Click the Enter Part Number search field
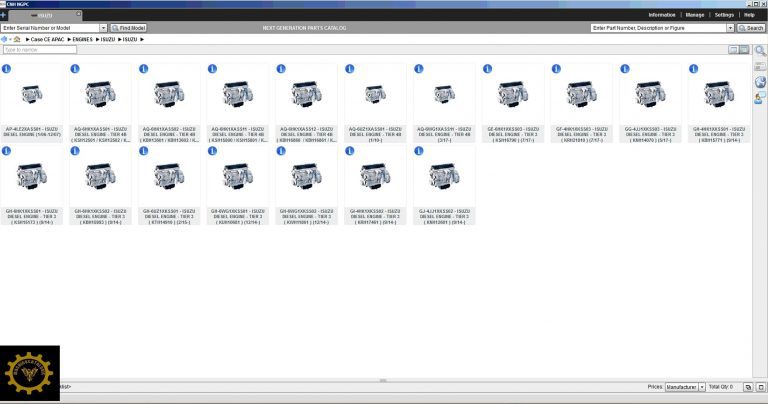The width and height of the screenshot is (768, 404). pos(658,28)
